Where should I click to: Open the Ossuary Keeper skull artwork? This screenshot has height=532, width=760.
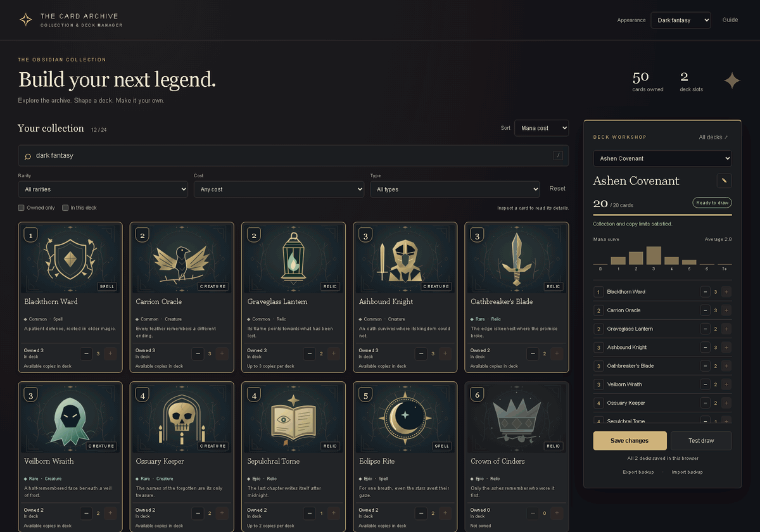pyautogui.click(x=181, y=418)
